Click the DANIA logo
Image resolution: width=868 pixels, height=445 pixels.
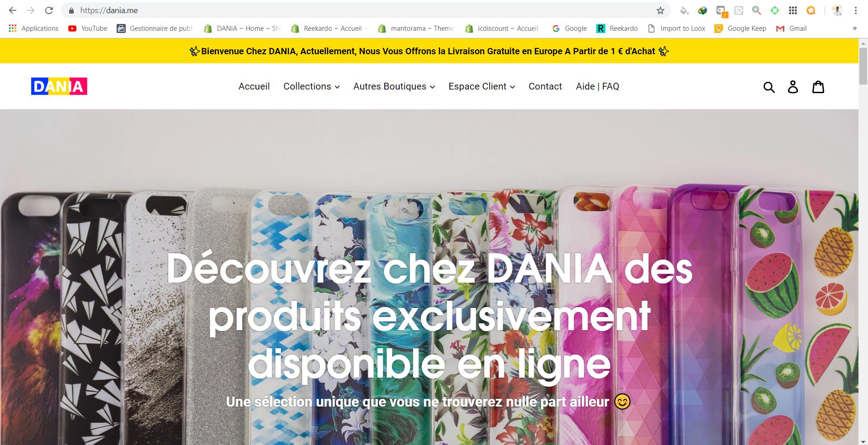pos(59,86)
